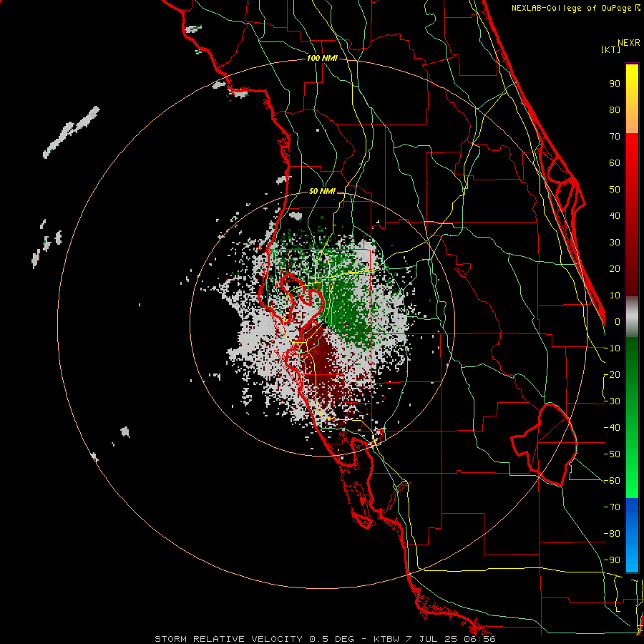The height and width of the screenshot is (644, 644).
Task: Click the 70 value on velocity scale
Action: [x=615, y=137]
